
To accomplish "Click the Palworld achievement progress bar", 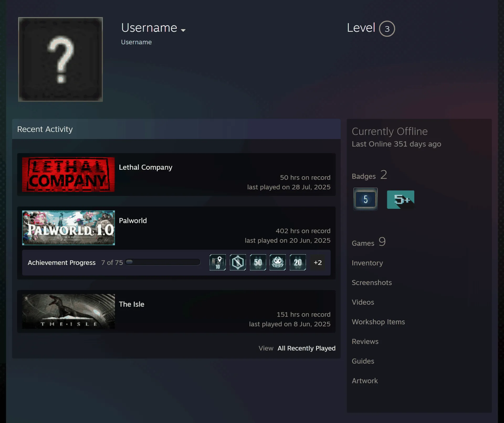I will [x=163, y=262].
